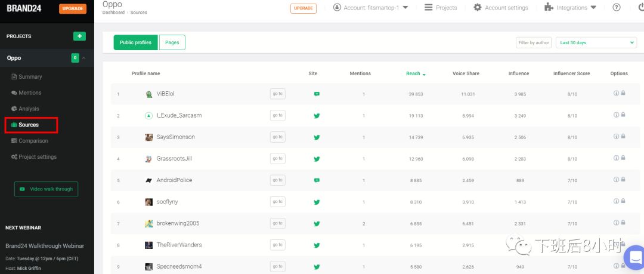Click chat site icon in AndroidPolice row
644x274 pixels.
317,180
